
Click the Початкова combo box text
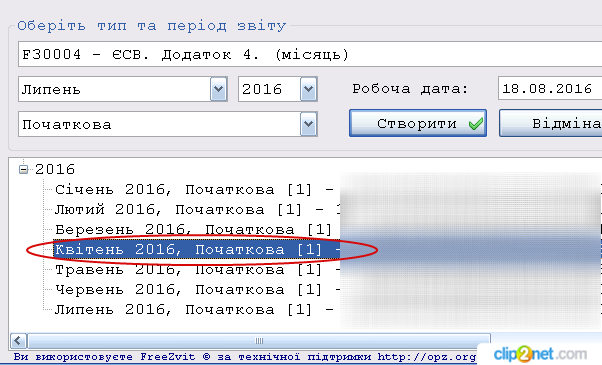coord(67,125)
